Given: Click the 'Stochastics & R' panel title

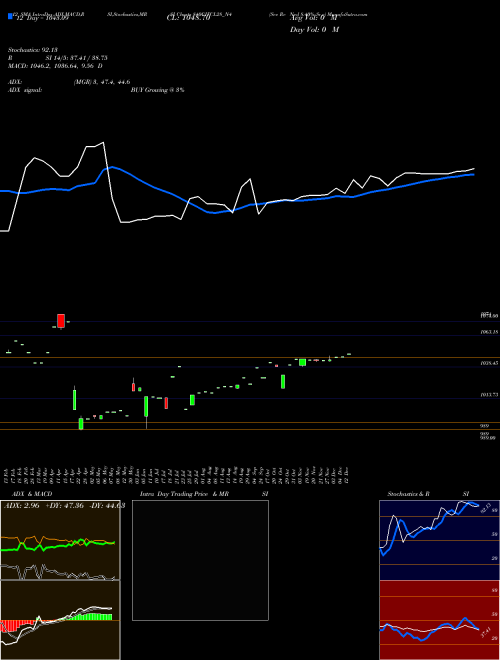Looking at the screenshot, I should pos(409,494).
